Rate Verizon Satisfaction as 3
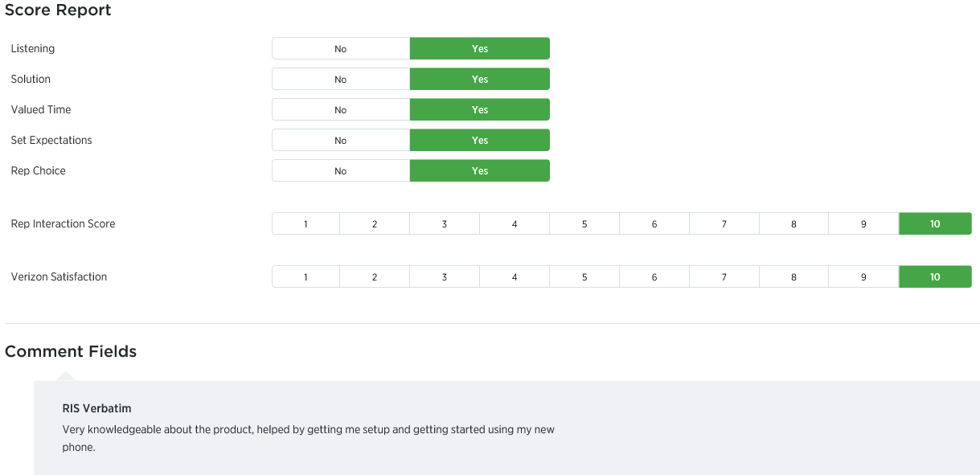This screenshot has width=980, height=475. [445, 277]
